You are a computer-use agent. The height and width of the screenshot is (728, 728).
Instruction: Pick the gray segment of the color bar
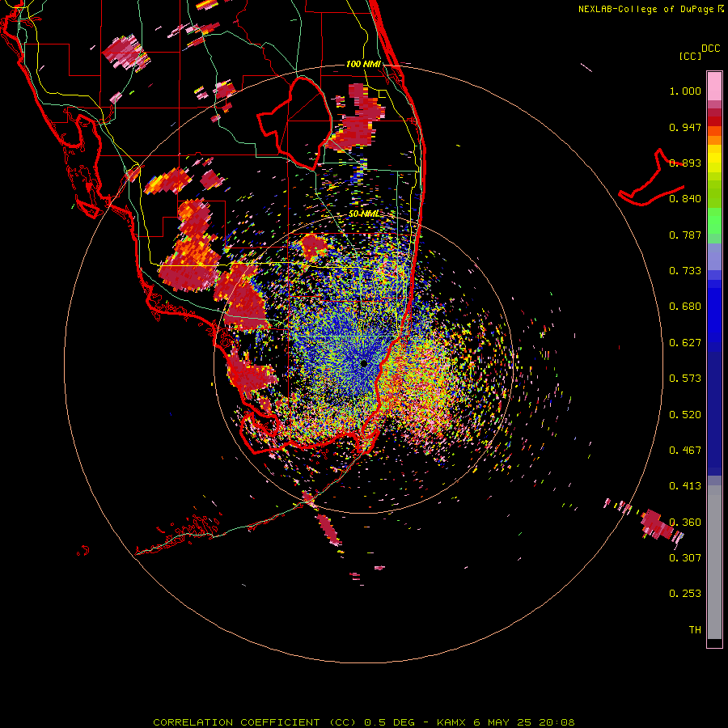[x=714, y=562]
